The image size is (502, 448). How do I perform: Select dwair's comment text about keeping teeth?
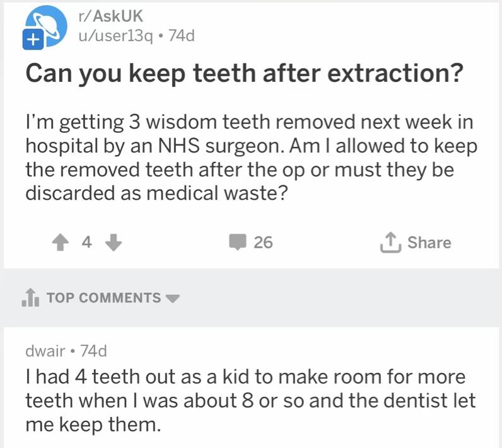tap(250, 401)
